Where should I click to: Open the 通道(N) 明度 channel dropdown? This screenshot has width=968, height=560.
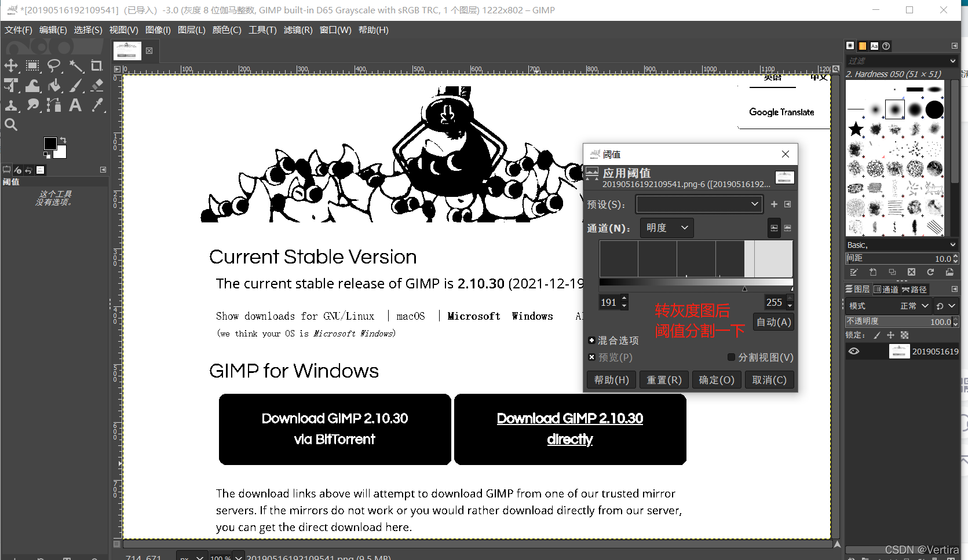pos(667,228)
